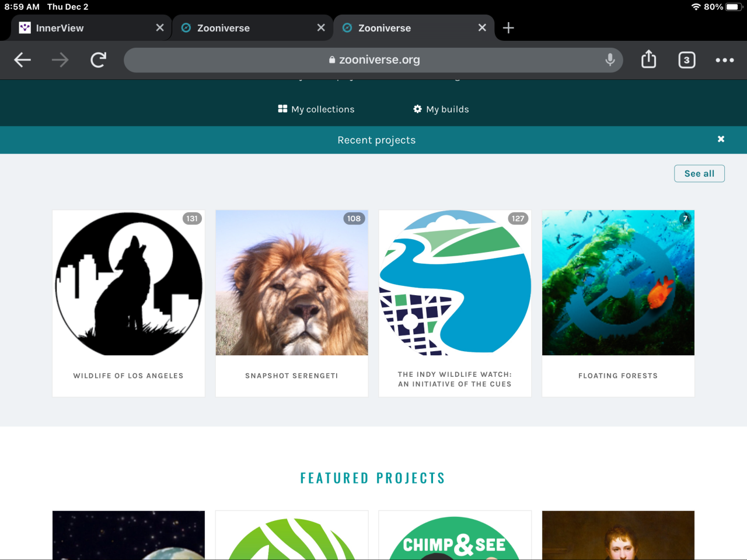This screenshot has height=560, width=747.
Task: Dismiss the Recent projects bar with X
Action: click(721, 139)
